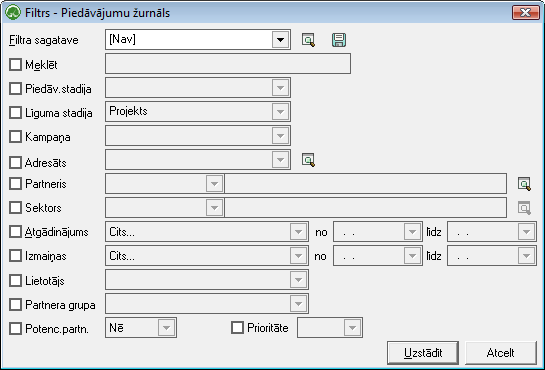Open Līguma stadija Projekts dropdown
The width and height of the screenshot is (545, 370).
(280, 112)
